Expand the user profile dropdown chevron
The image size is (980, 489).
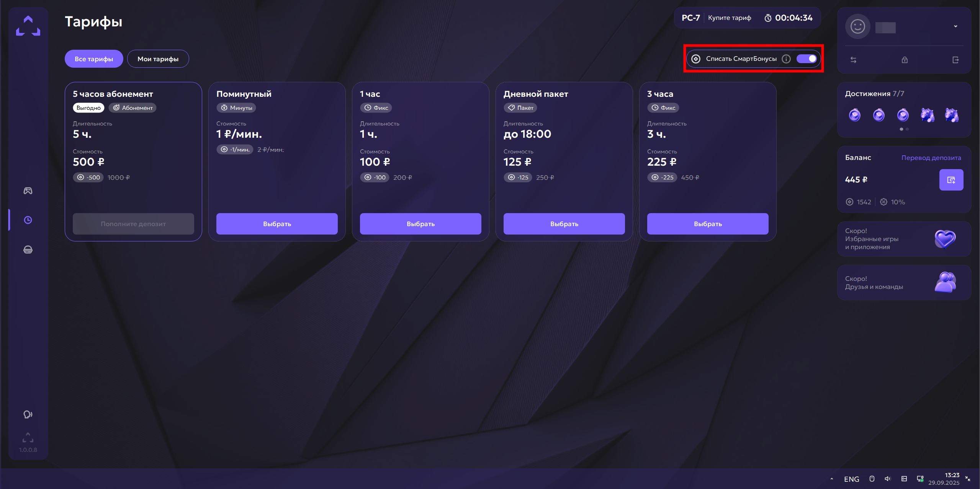tap(955, 26)
